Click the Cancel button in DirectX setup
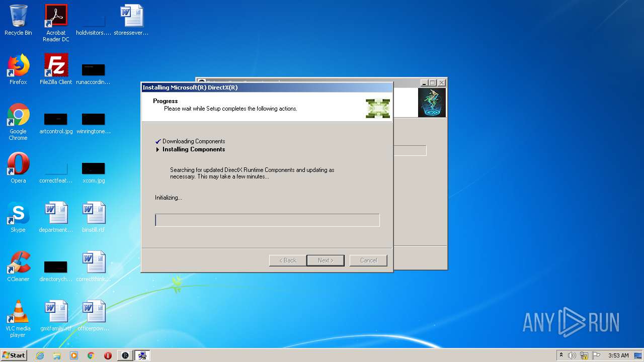 click(x=368, y=260)
